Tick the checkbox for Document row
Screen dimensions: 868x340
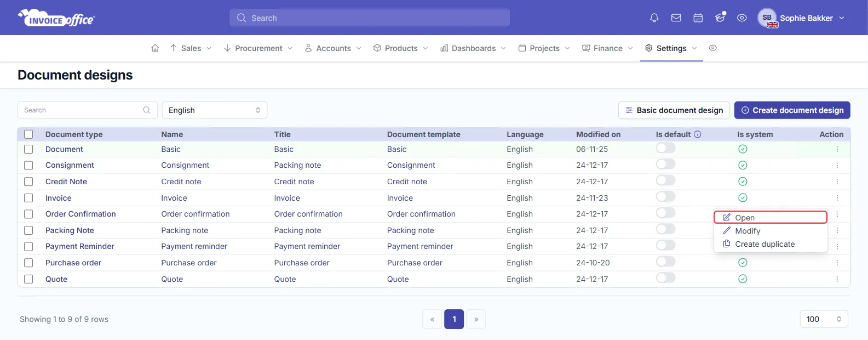pyautogui.click(x=28, y=149)
